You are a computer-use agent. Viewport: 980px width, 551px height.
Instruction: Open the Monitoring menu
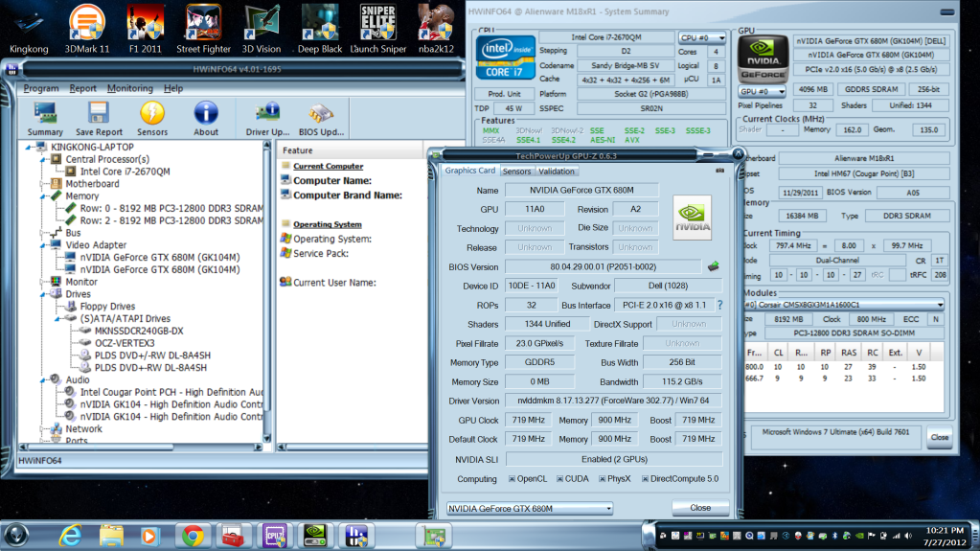(130, 89)
